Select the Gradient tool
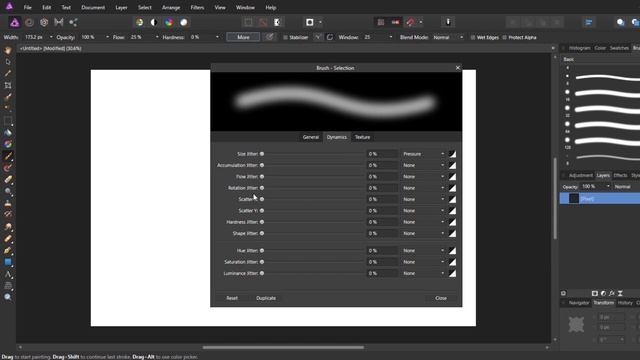 [8, 144]
